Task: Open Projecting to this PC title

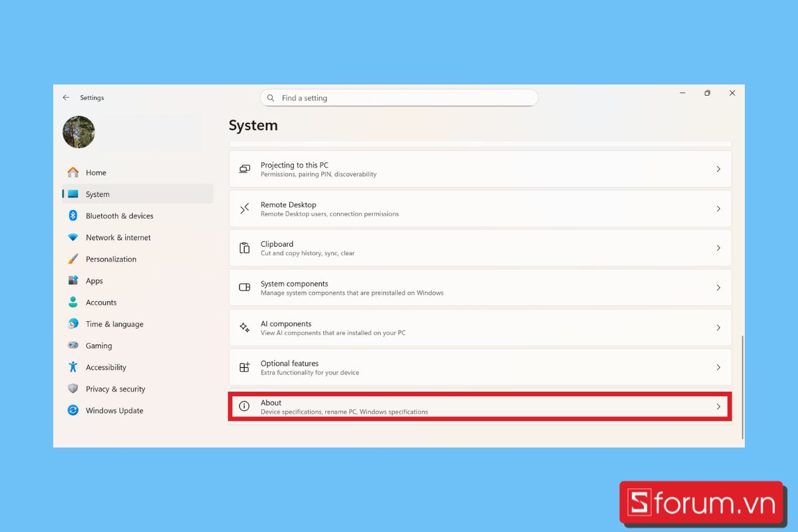Action: click(x=295, y=165)
